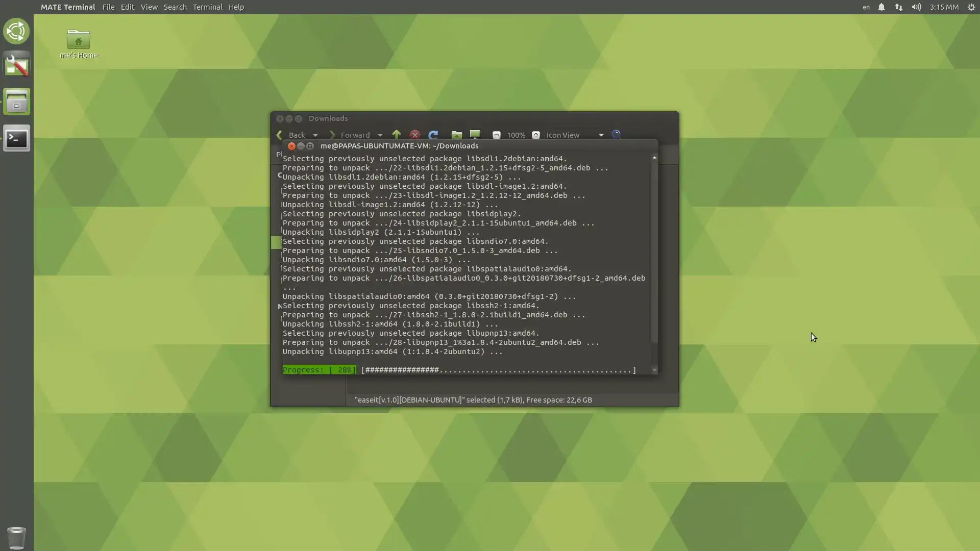
Task: Click the terminal scrollbar up arrow
Action: pyautogui.click(x=654, y=158)
